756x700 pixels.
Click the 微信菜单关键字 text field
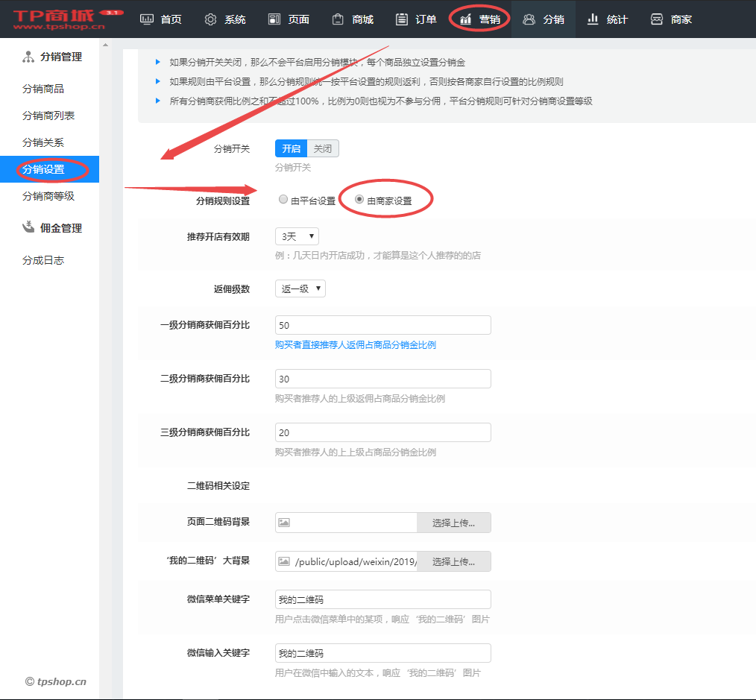click(382, 599)
